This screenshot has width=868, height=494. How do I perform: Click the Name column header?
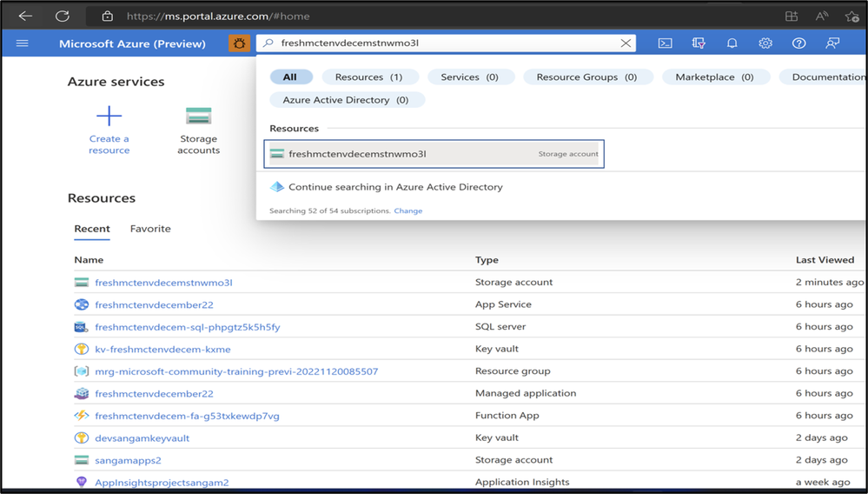(x=89, y=260)
